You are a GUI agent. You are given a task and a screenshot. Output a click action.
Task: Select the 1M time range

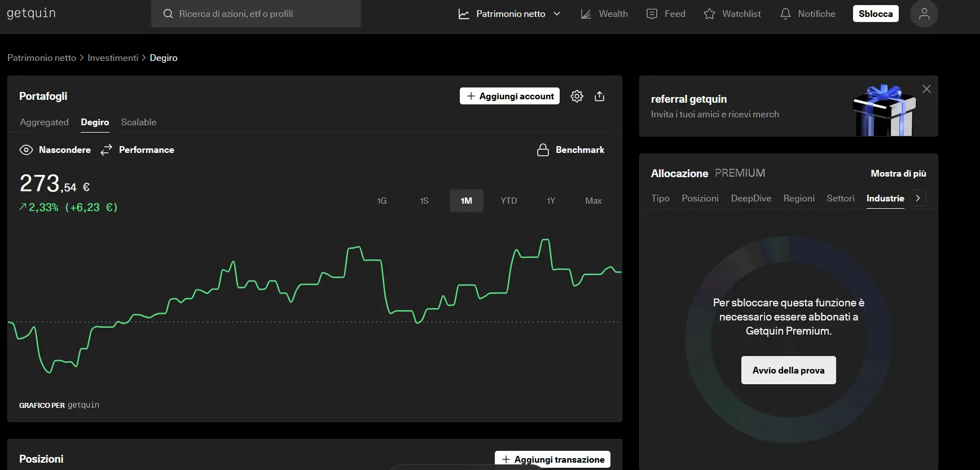(467, 201)
